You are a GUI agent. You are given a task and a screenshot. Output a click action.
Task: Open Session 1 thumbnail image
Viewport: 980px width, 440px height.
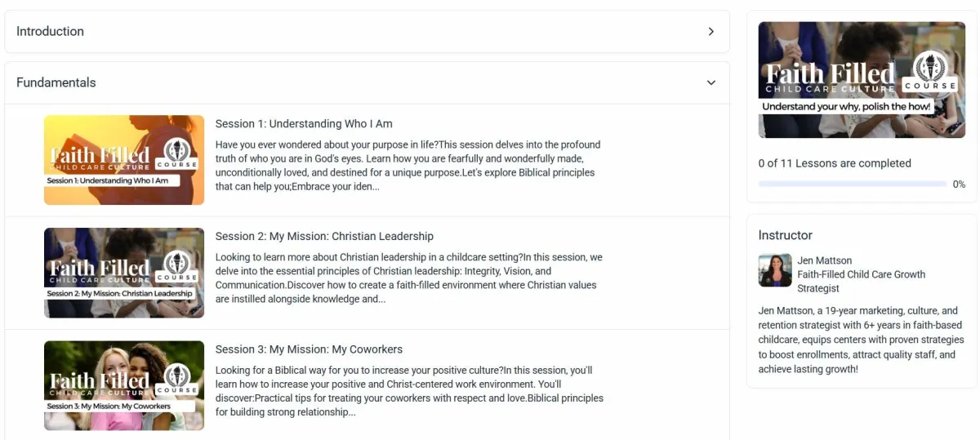click(x=124, y=160)
